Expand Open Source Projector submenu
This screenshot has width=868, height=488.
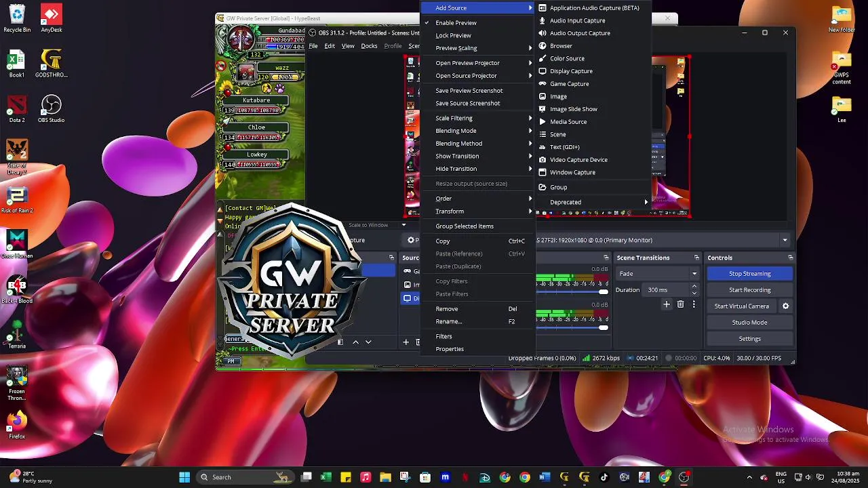478,76
